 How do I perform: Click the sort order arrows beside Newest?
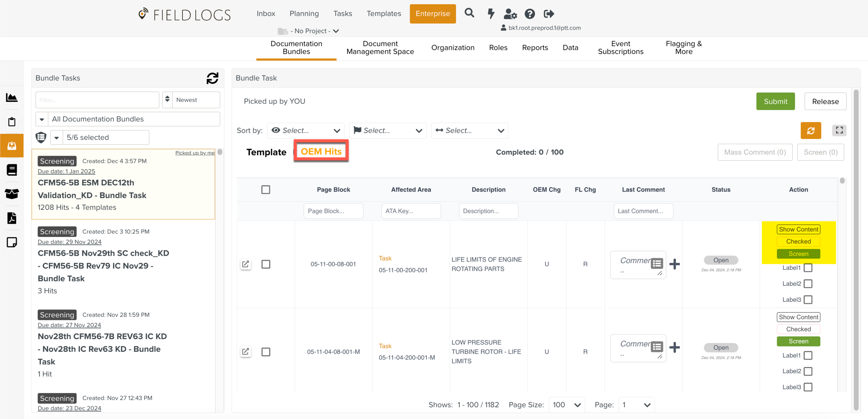pyautogui.click(x=167, y=100)
